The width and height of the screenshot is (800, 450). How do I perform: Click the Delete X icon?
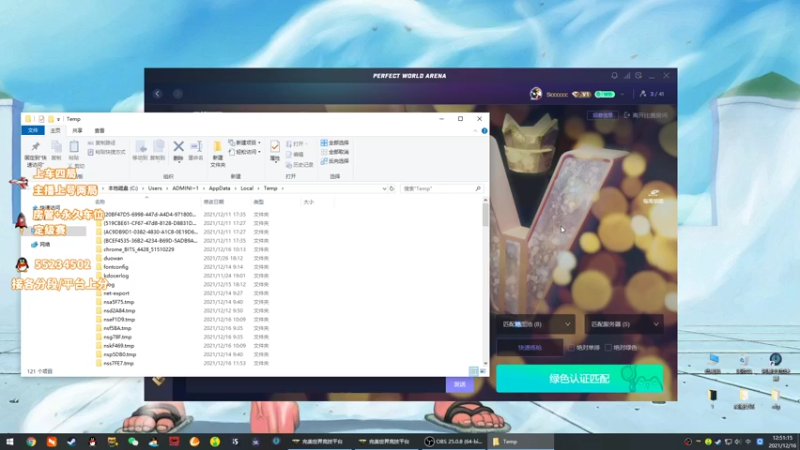click(x=178, y=151)
